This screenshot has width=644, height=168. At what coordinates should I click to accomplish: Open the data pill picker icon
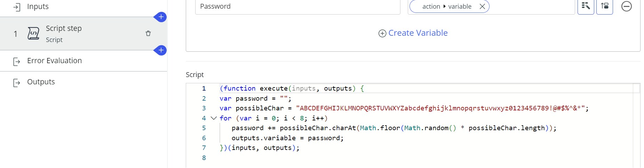pyautogui.click(x=586, y=6)
